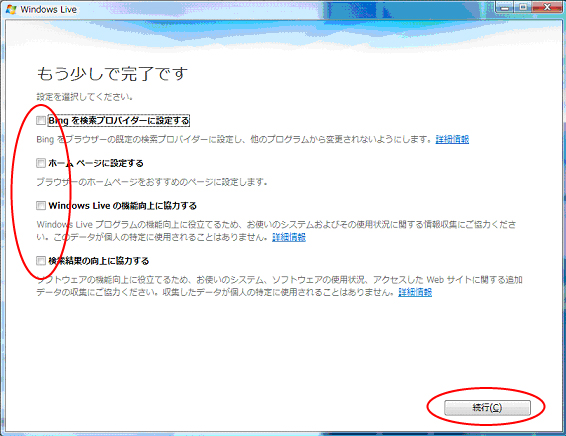Toggle the 検索結果の向上に協力する checkbox
This screenshot has width=566, height=436.
41,261
